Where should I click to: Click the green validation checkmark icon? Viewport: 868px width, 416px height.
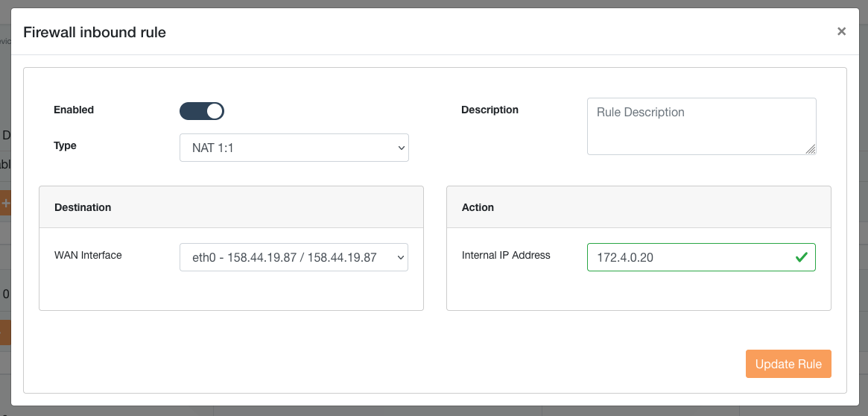[x=802, y=257]
